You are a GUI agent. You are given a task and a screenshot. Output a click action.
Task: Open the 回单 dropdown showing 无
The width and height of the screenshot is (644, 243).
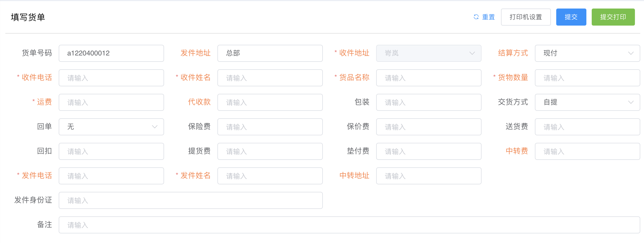tap(111, 127)
